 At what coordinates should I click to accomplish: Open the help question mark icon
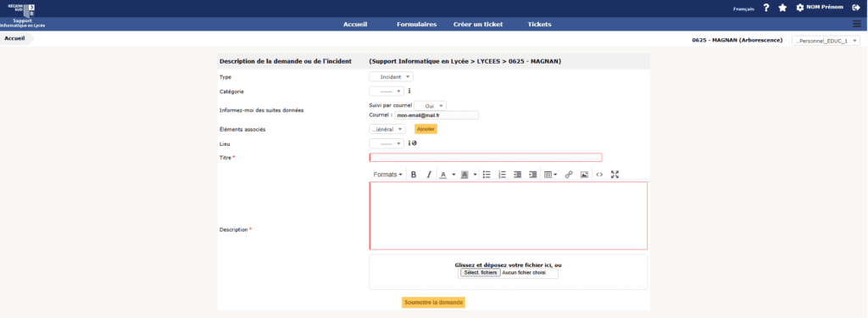[766, 8]
